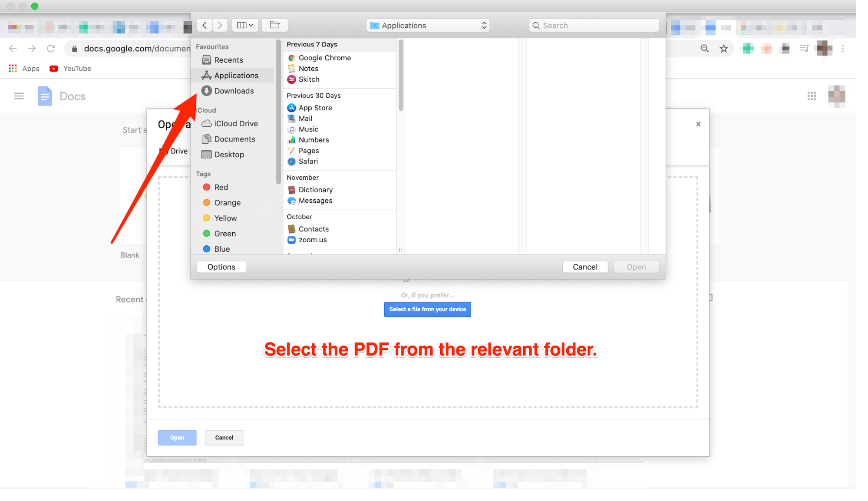Click forward navigation arrow button
This screenshot has width=868, height=501.
[x=220, y=24]
